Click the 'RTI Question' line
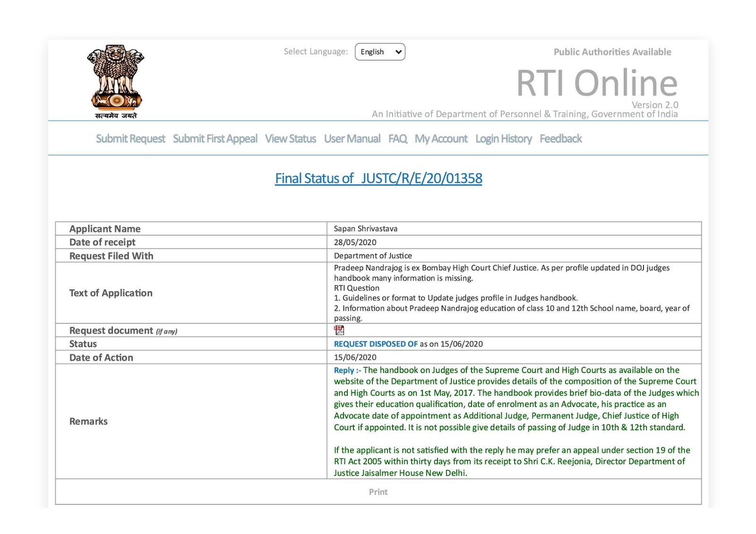756x534 pixels. pos(357,288)
